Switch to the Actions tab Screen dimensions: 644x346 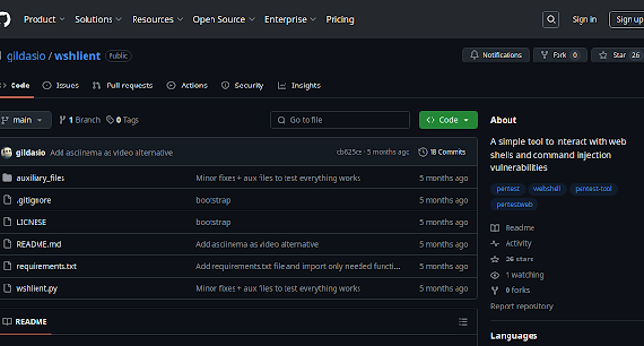pos(186,86)
